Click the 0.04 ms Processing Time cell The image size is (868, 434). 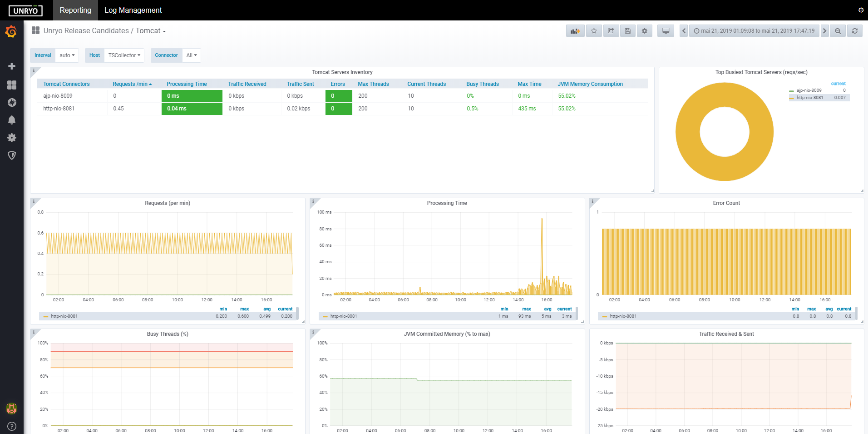[192, 109]
